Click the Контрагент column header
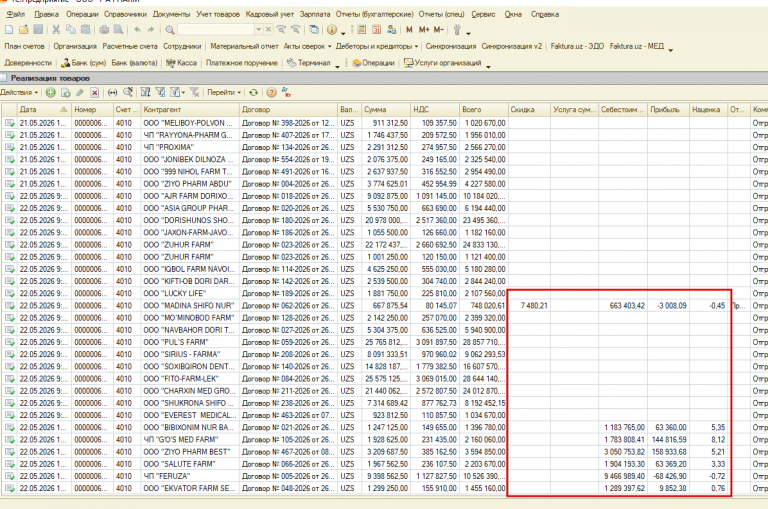 [190, 110]
